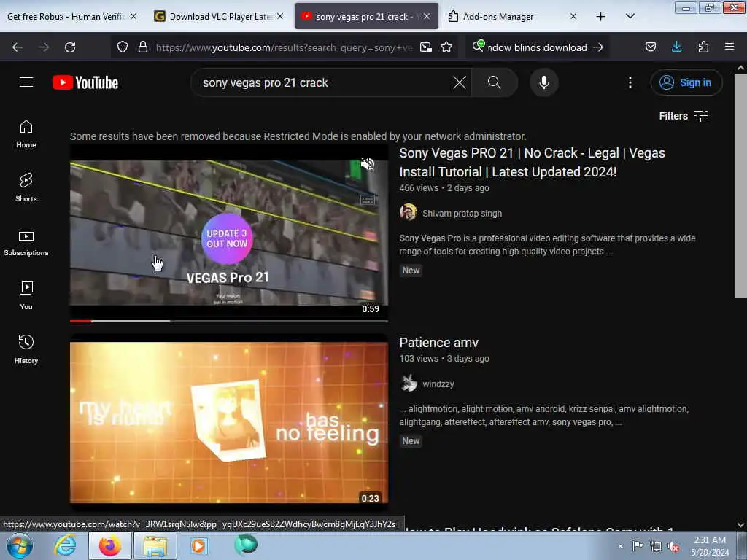Open Home in the YouTube sidebar
Viewport: 747px width, 560px height.
coord(26,134)
